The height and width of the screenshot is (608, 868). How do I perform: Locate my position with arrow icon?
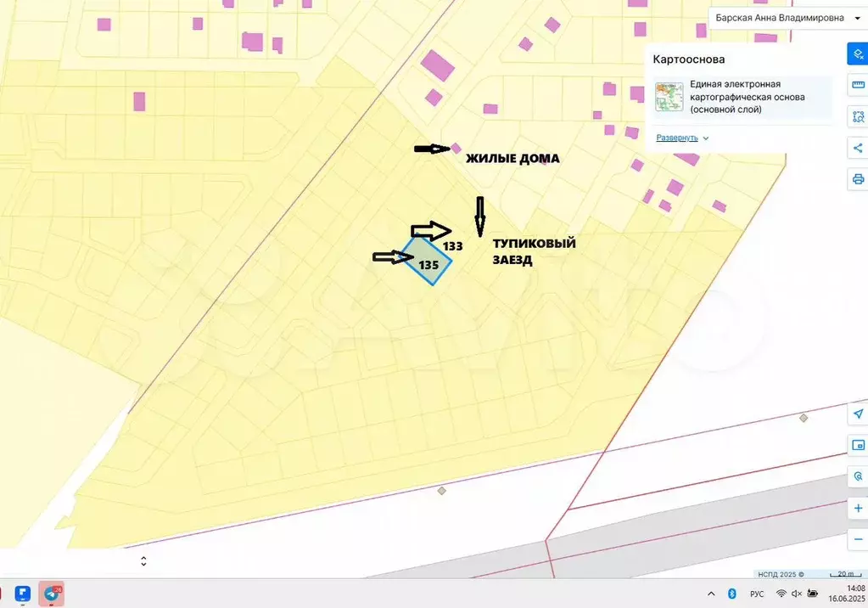pos(858,414)
